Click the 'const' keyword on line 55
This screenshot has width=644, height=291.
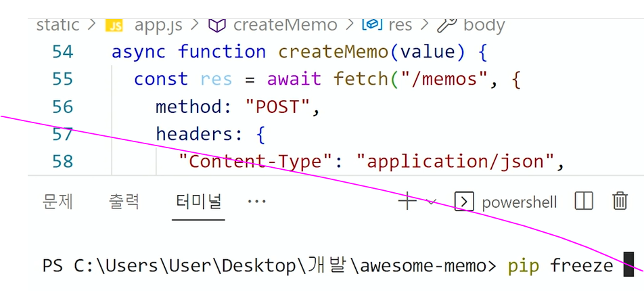[161, 79]
